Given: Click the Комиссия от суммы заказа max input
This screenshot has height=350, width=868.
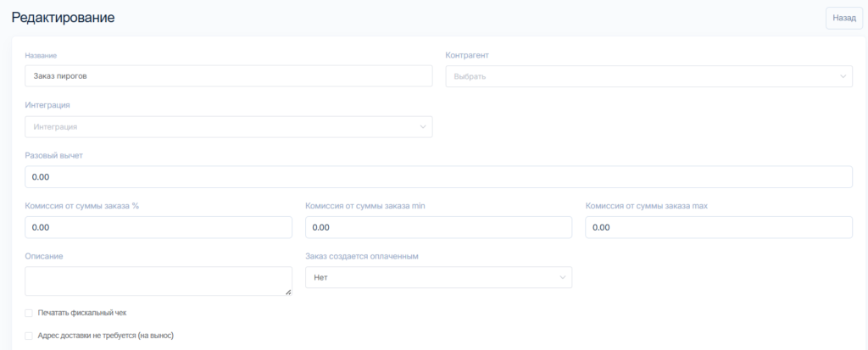Looking at the screenshot, I should click(718, 227).
